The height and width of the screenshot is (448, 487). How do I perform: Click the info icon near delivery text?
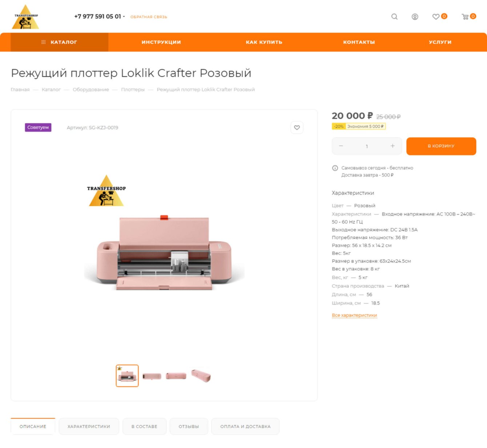pos(335,168)
